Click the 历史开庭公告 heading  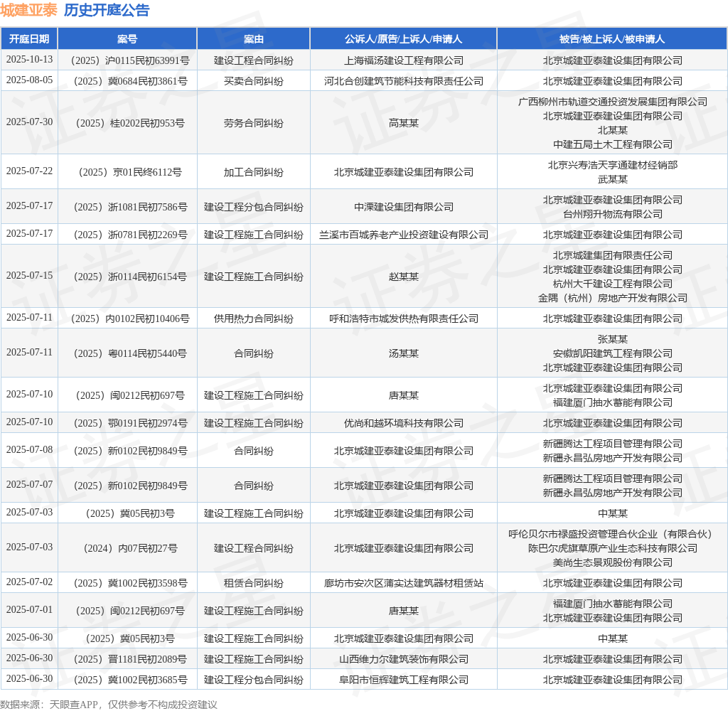[x=107, y=10]
